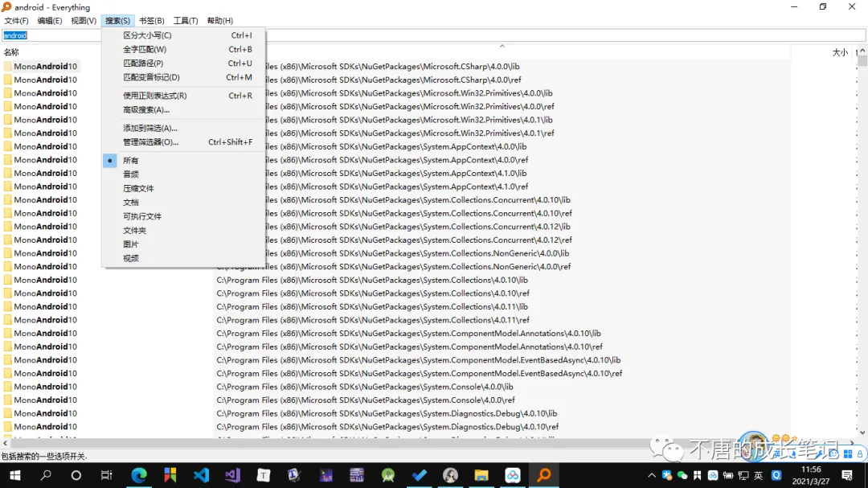Select the 可执行文件 executable filter
This screenshot has width=868, height=488.
[x=183, y=216]
